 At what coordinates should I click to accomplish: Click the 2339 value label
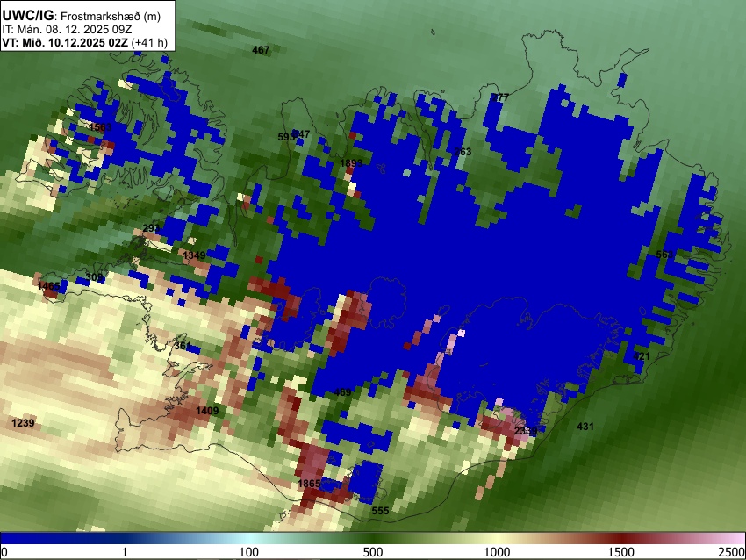(526, 431)
